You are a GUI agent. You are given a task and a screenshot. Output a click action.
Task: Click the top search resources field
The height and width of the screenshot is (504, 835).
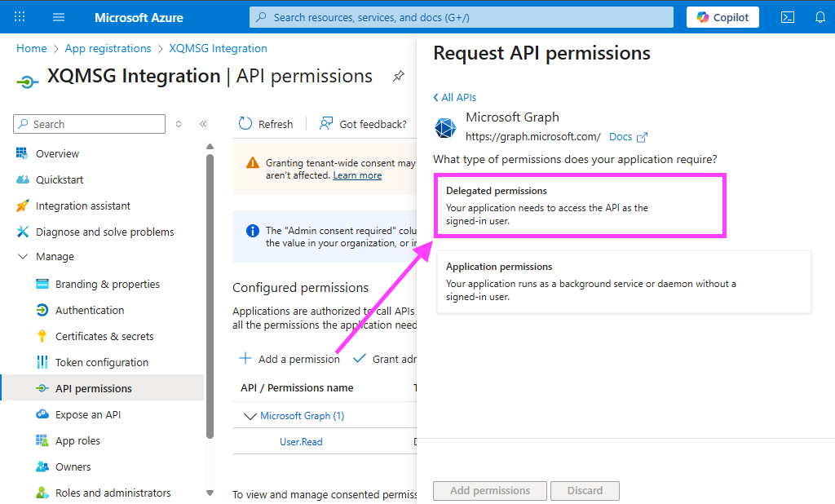point(462,17)
